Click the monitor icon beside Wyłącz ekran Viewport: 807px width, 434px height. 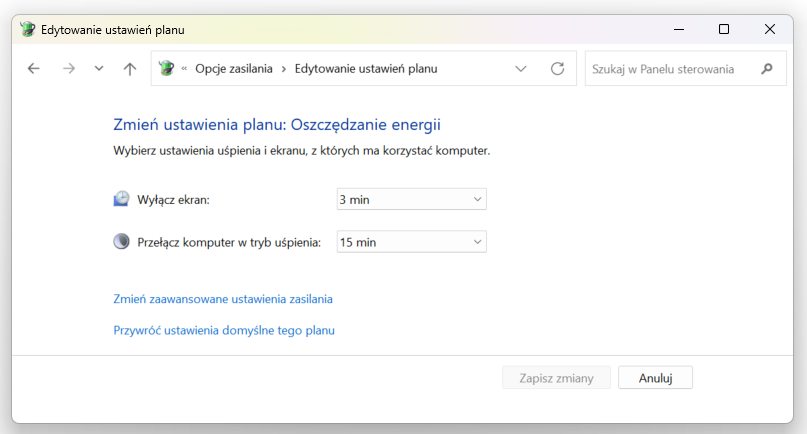click(121, 199)
